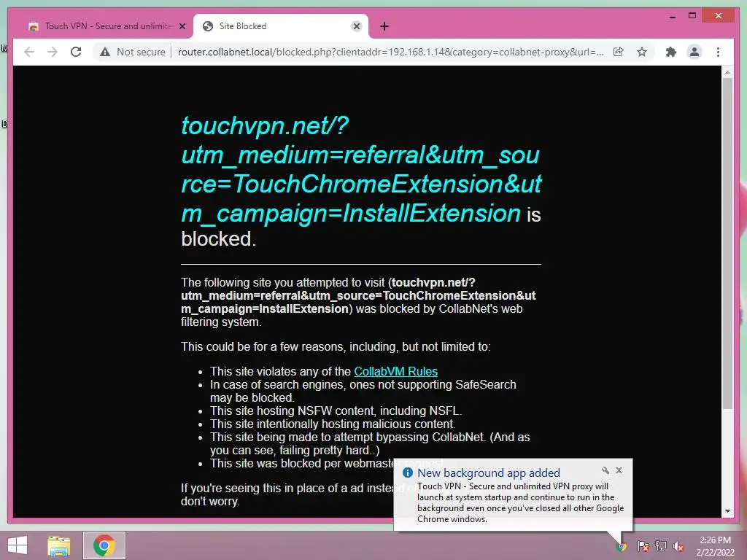Screen dimensions: 747x560
Task: Click the scrollbar down arrow
Action: click(727, 511)
